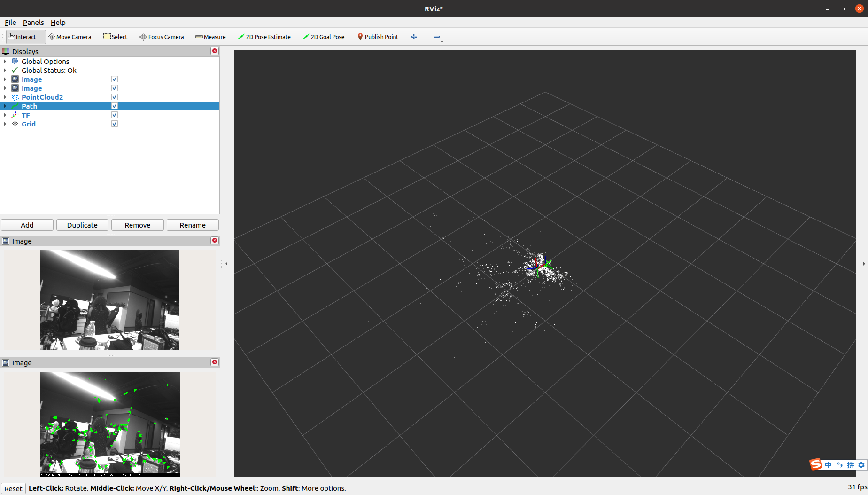Close the upper Image panel
The height and width of the screenshot is (495, 868).
point(215,240)
